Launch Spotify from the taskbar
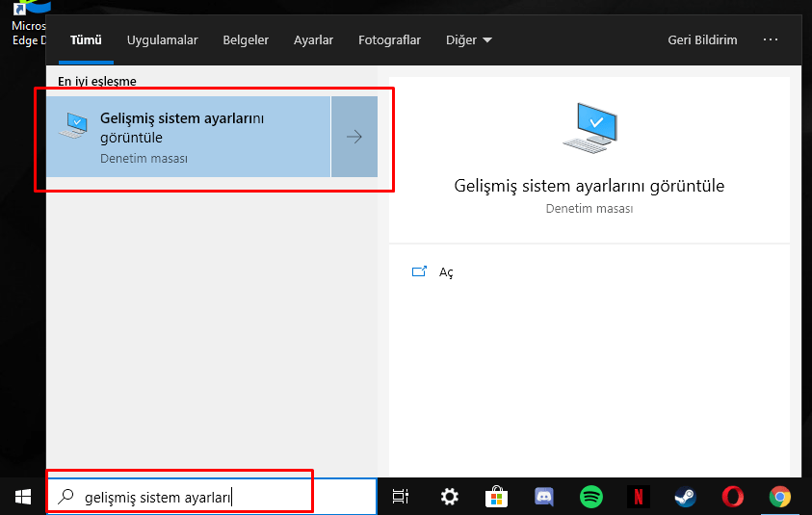812x515 pixels. tap(590, 497)
